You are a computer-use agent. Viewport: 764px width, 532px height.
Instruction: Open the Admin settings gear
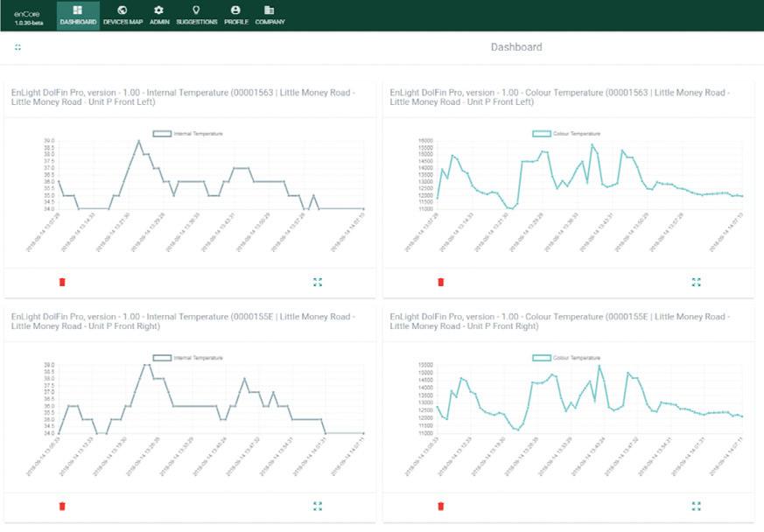[159, 16]
